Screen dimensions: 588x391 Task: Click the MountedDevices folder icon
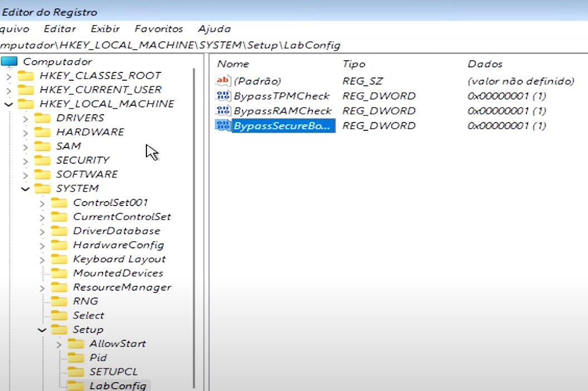tap(59, 273)
